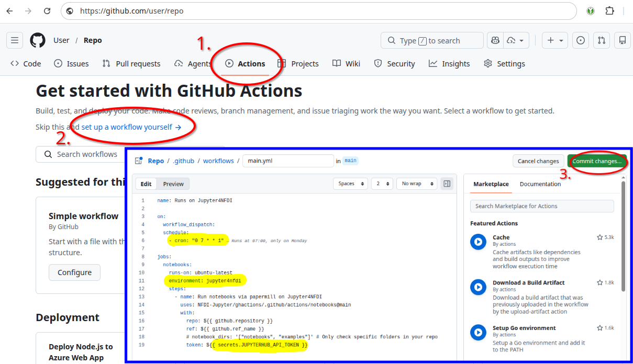The image size is (633, 364).
Task: Click the Cache action play icon
Action: click(x=477, y=242)
